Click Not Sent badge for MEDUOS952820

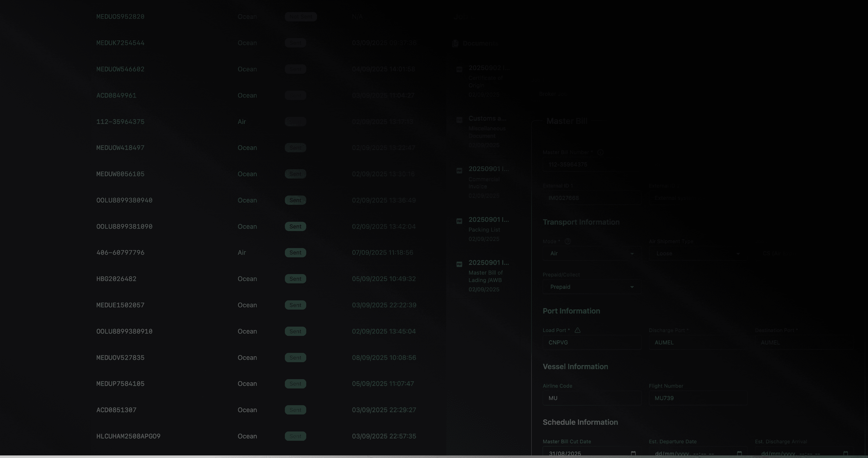[x=301, y=16]
